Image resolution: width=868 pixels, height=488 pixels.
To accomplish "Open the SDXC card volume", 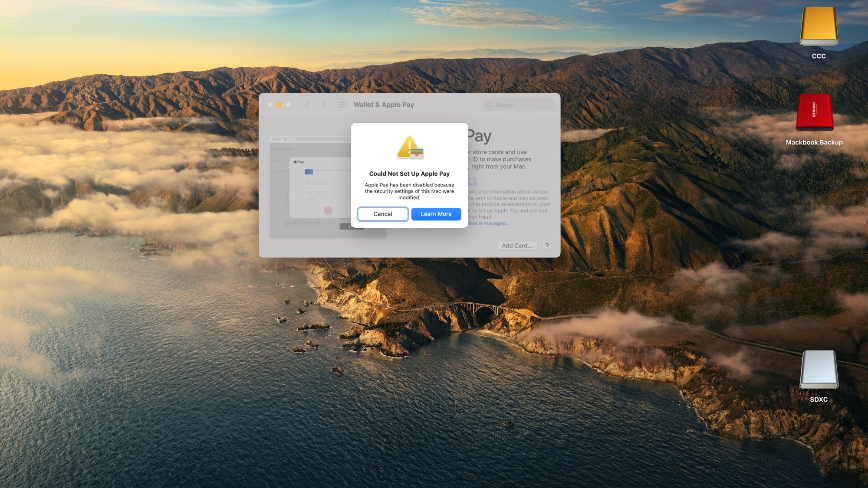I will tap(819, 370).
